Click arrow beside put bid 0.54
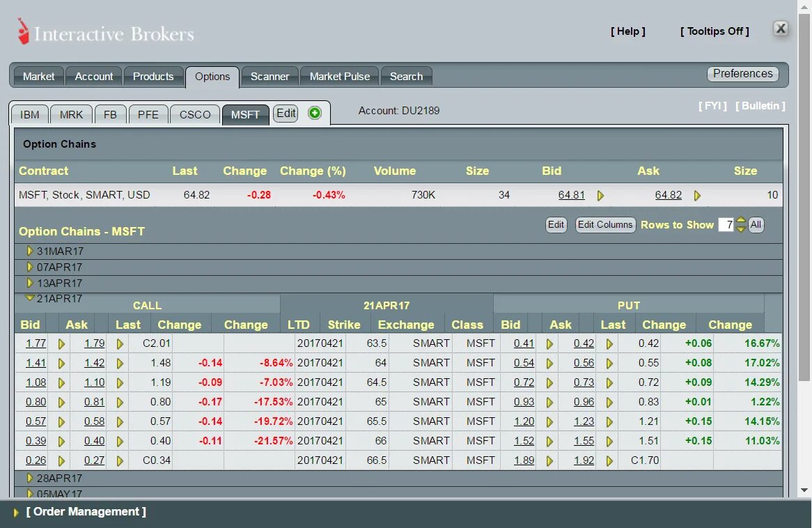Viewport: 812px width, 528px height. coord(550,364)
